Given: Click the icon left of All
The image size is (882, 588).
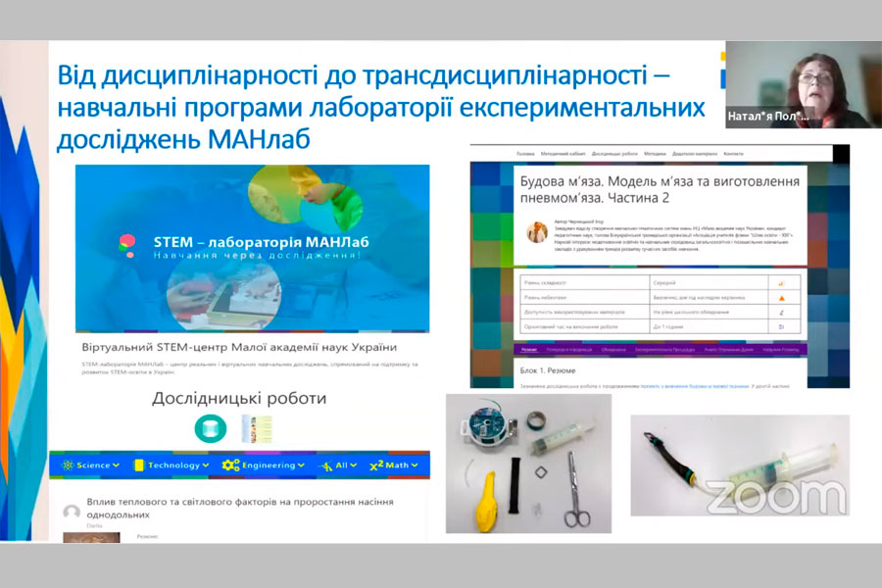Looking at the screenshot, I should click(326, 465).
